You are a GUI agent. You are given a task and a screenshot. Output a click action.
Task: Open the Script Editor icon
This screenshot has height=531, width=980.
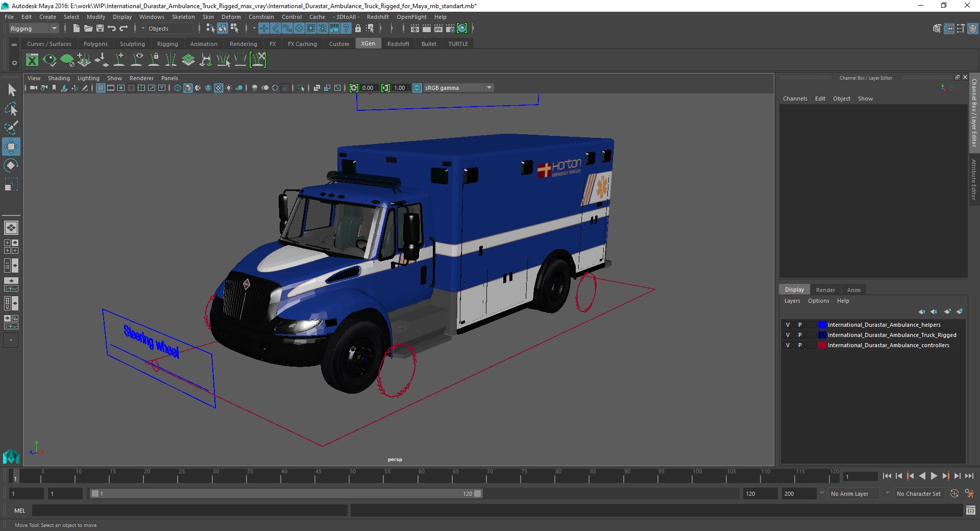971,510
